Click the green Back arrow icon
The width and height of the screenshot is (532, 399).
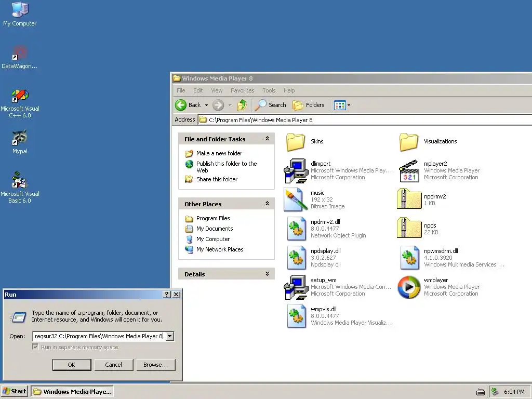click(181, 105)
